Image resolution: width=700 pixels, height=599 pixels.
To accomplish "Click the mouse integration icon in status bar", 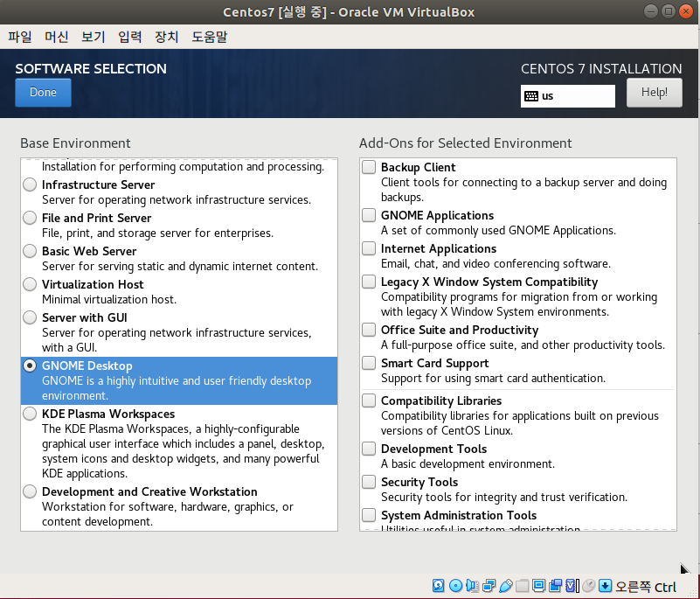I will pyautogui.click(x=589, y=585).
